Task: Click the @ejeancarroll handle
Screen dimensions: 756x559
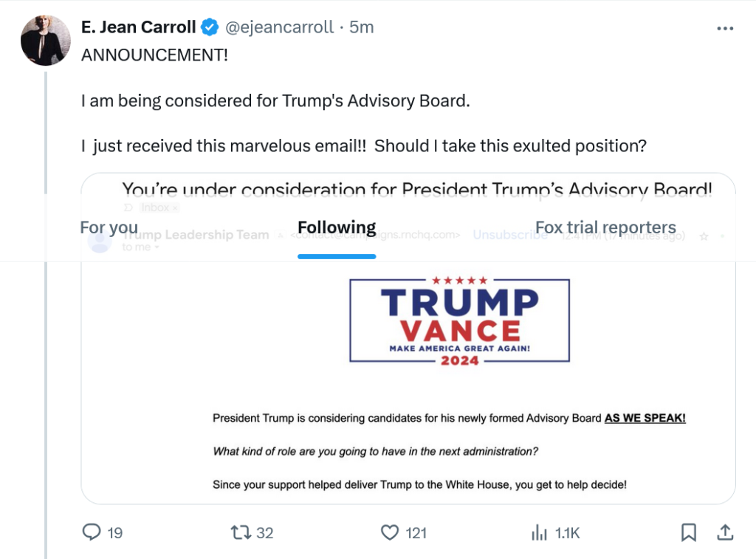Action: coord(278,28)
